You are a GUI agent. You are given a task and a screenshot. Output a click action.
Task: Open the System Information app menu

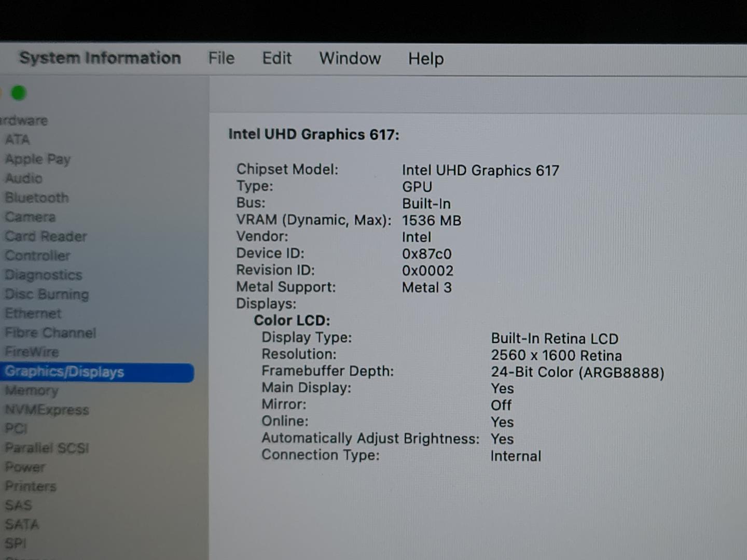(x=100, y=58)
